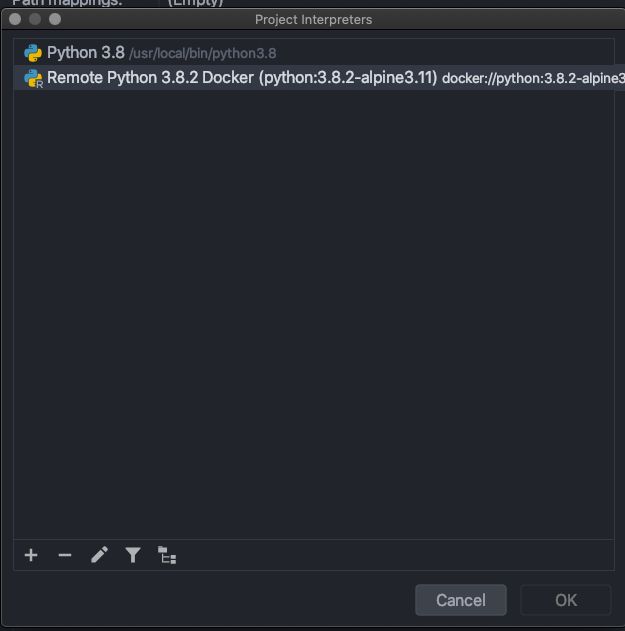Image resolution: width=625 pixels, height=631 pixels.
Task: Click empty area of interpreter list
Action: pos(314,314)
